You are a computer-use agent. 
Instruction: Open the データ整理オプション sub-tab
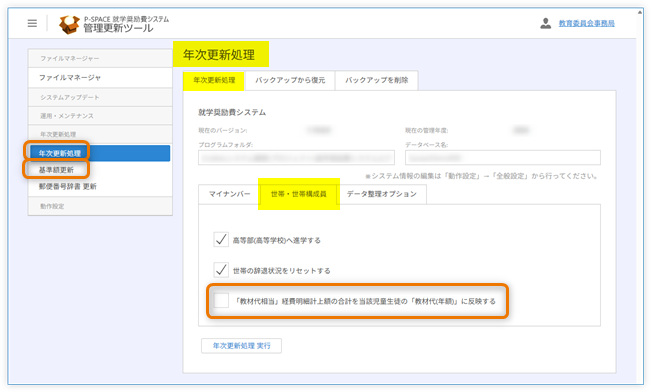point(382,194)
